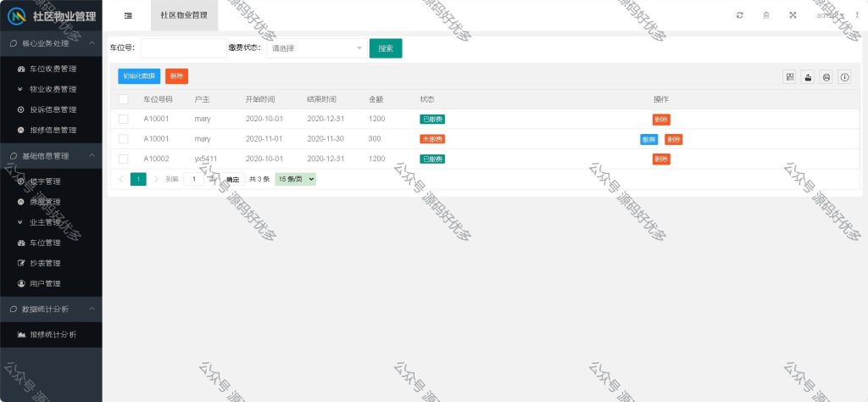Open the 15 条/页 page size dropdown
This screenshot has width=868, height=402.
tap(296, 179)
